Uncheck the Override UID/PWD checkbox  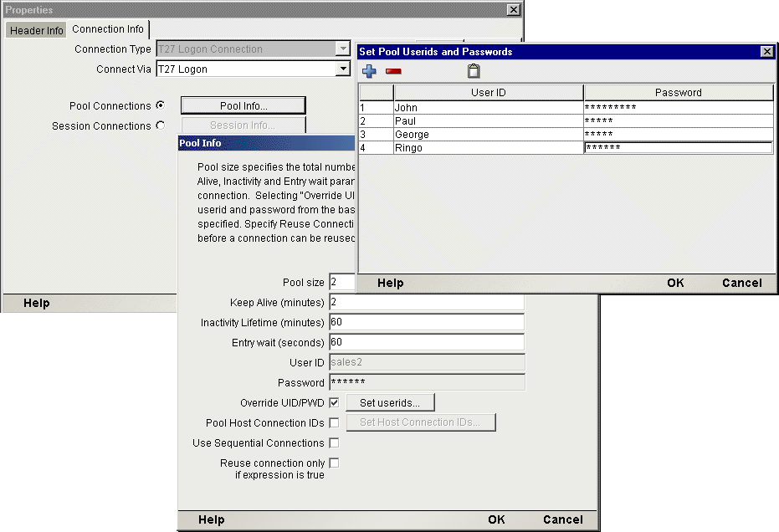pos(334,402)
